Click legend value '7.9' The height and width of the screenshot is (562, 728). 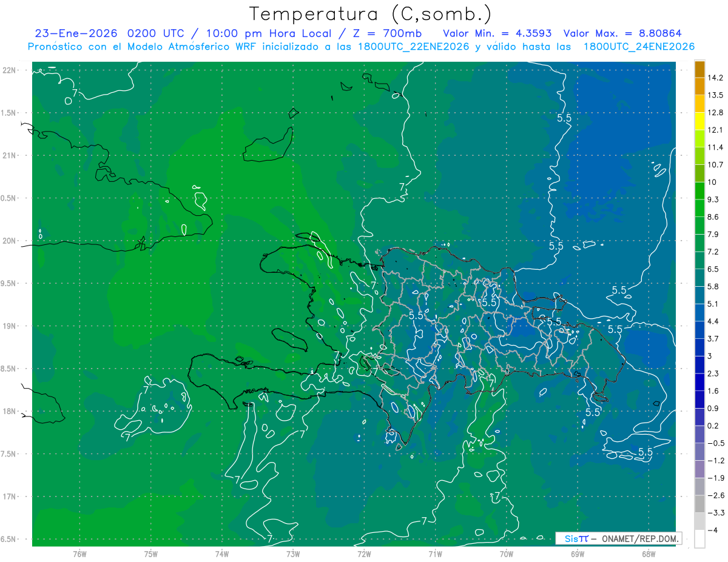pos(712,235)
